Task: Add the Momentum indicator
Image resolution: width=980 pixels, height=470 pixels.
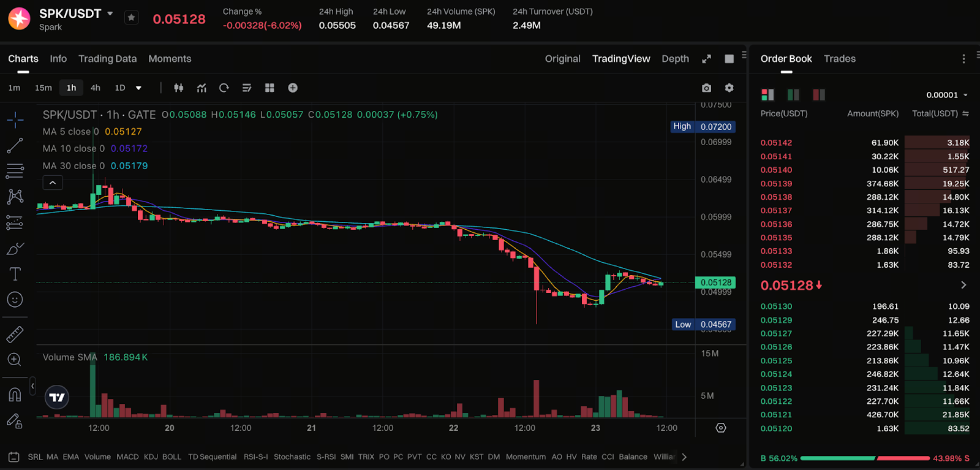Action: 526,457
